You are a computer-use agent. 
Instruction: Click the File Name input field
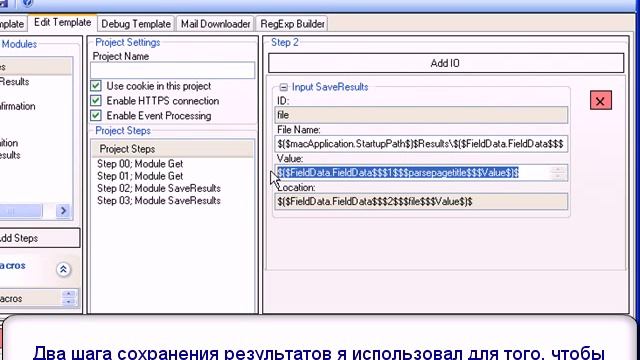click(421, 144)
